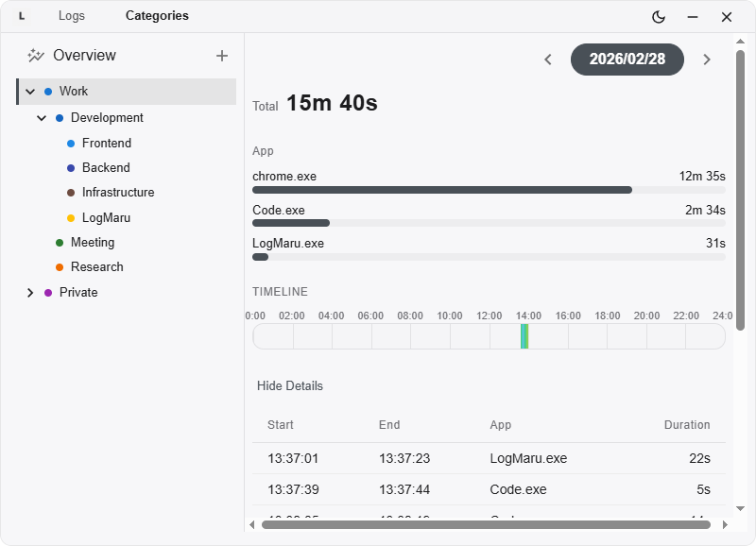This screenshot has width=756, height=546.
Task: Go to the next day using right arrow
Action: pos(706,60)
